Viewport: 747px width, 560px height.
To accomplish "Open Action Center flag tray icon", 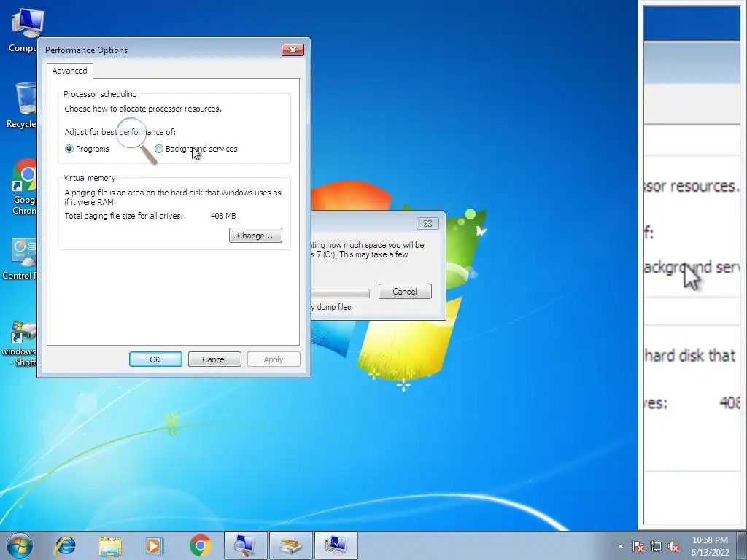I will click(x=638, y=546).
